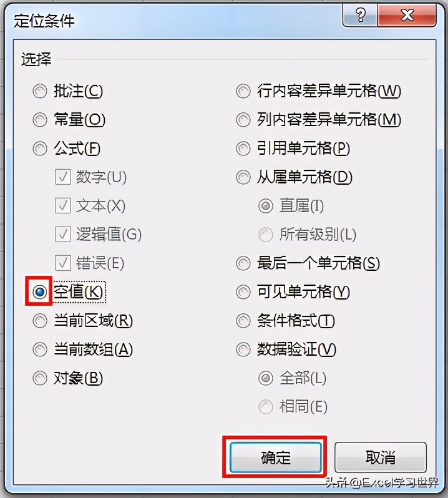The image size is (448, 498).
Task: Select the 批注(C) radio option
Action: pyautogui.click(x=40, y=91)
